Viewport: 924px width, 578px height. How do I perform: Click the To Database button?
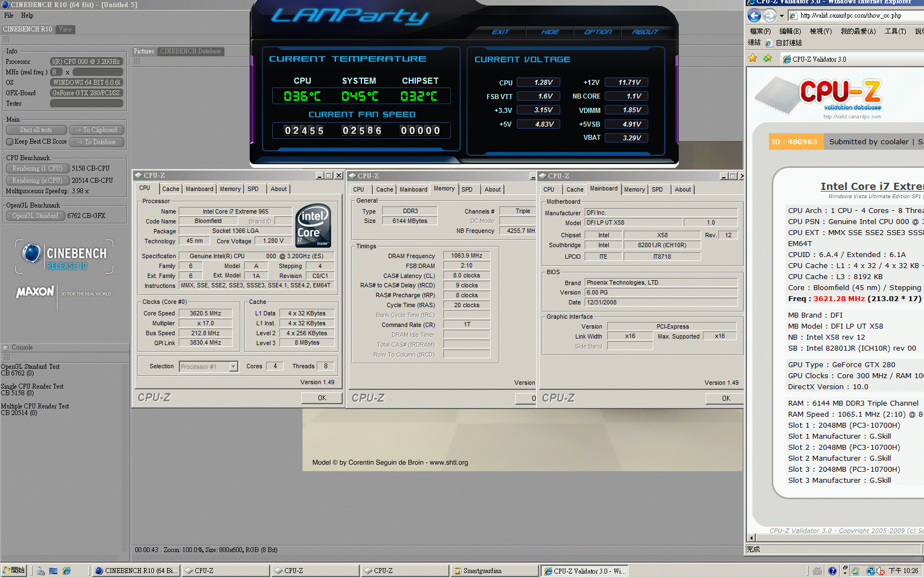coord(97,142)
